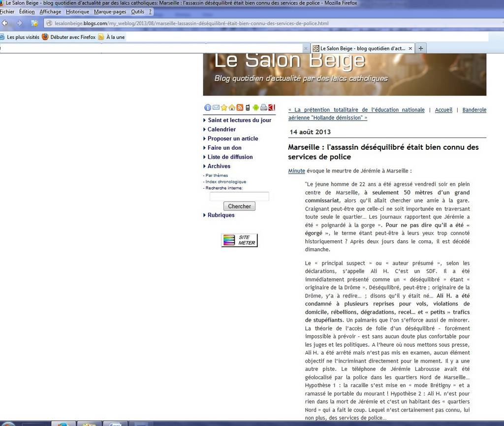504x426 pixels.
Task: Click the date heading 14 août 2013
Action: [x=310, y=132]
